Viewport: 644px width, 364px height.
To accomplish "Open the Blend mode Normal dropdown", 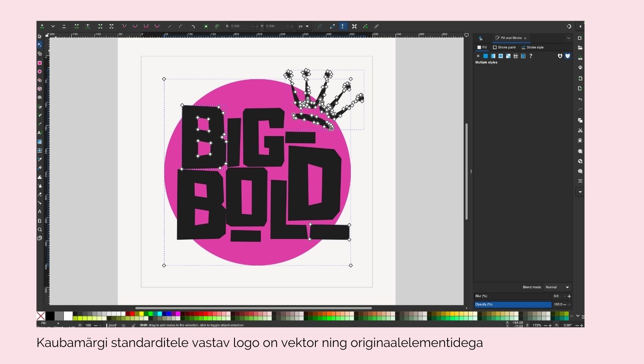I will click(x=557, y=287).
